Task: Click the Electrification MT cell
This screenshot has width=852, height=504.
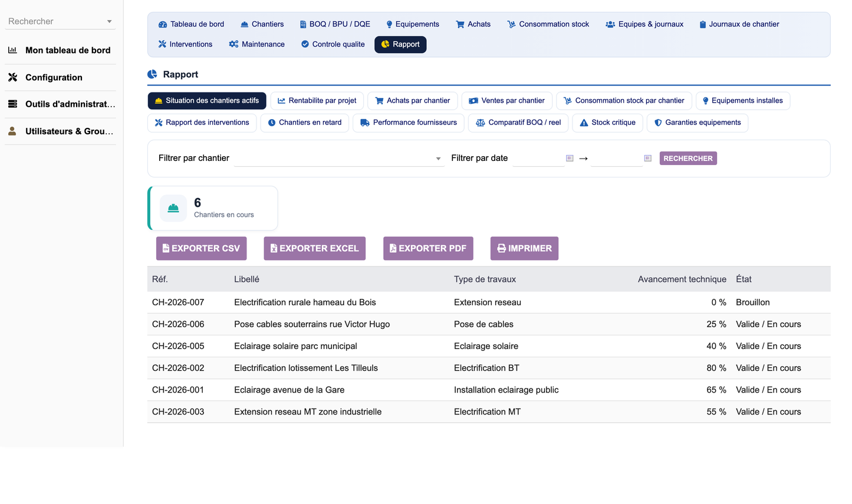Action: (x=487, y=411)
